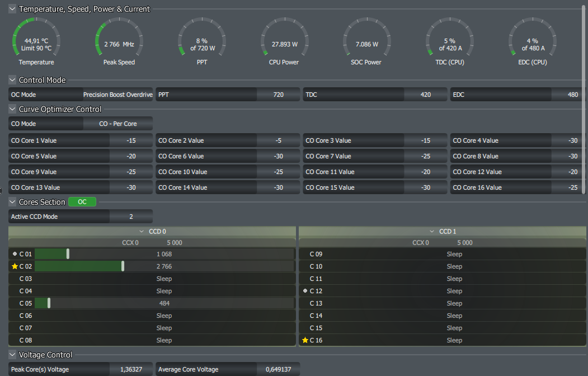Collapse the CCD 0 panel chevron

(x=142, y=231)
